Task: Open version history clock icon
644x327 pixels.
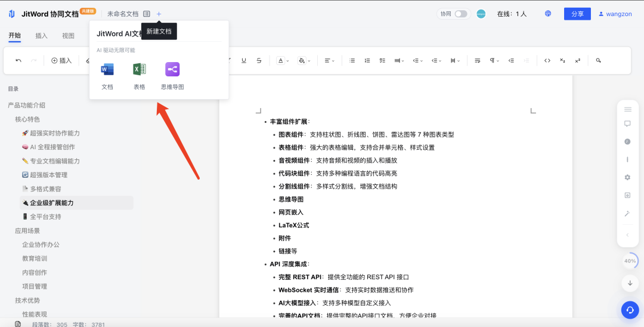Action: click(627, 141)
